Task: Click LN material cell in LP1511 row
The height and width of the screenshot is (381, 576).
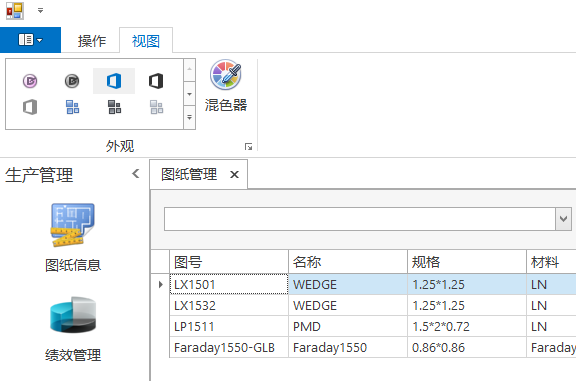Action: point(551,326)
